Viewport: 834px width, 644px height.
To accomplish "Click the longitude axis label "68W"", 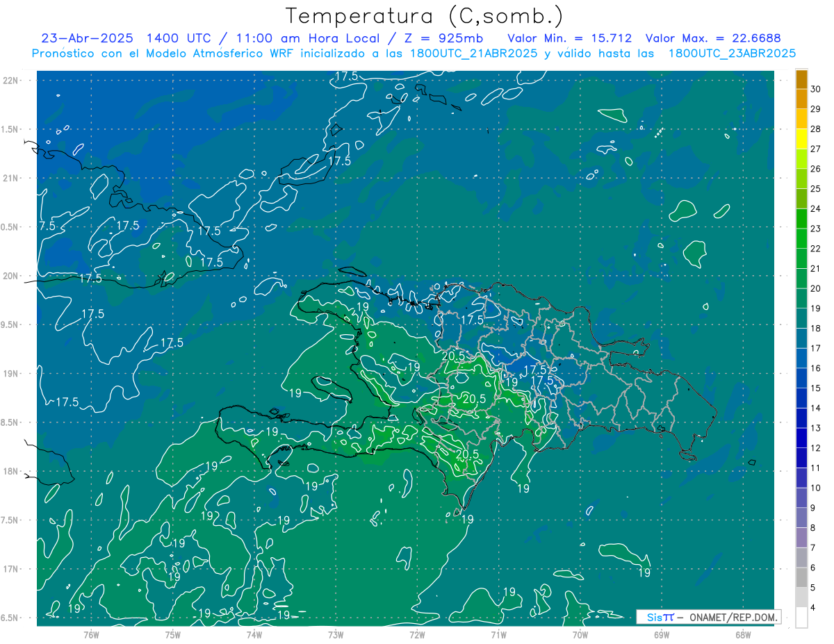I will pos(743,634).
